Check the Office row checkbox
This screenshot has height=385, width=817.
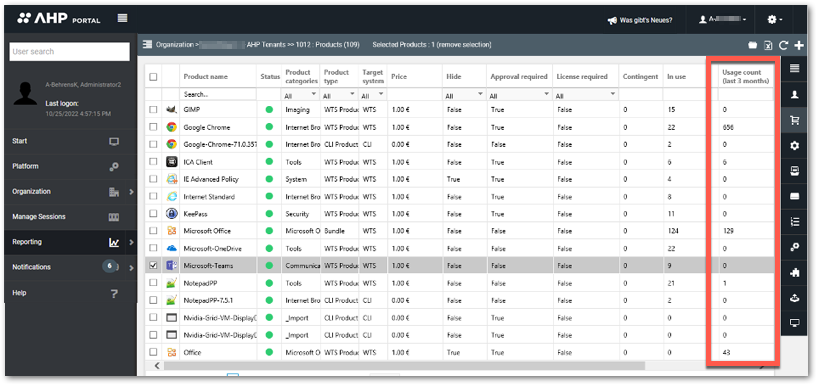point(153,352)
